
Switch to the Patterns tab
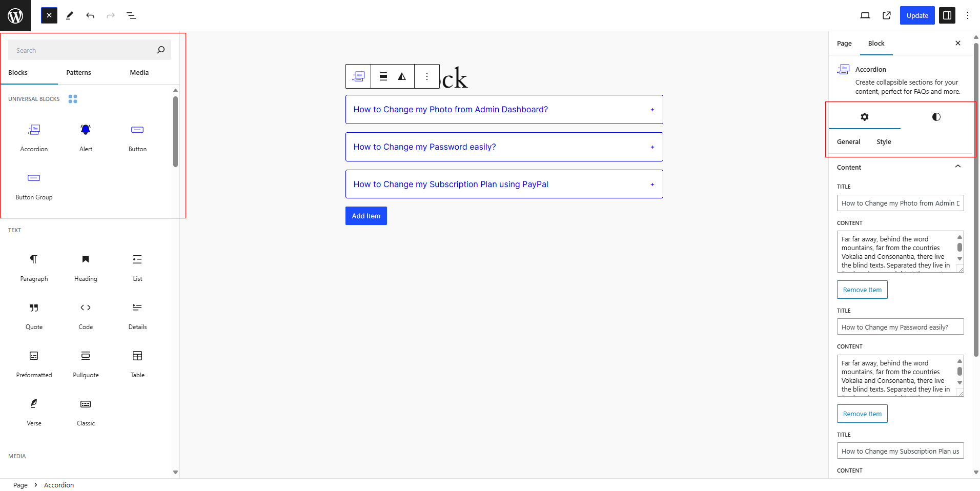tap(78, 72)
